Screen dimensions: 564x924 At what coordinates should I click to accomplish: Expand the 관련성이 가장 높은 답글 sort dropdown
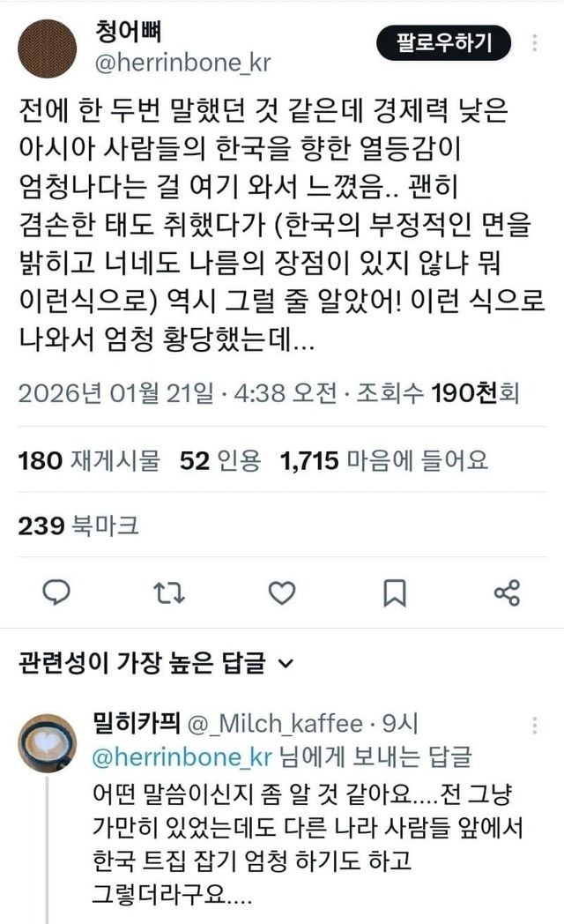[x=155, y=663]
